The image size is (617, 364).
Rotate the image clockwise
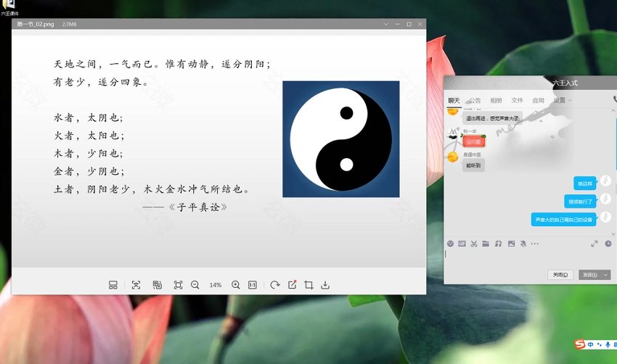pos(275,285)
